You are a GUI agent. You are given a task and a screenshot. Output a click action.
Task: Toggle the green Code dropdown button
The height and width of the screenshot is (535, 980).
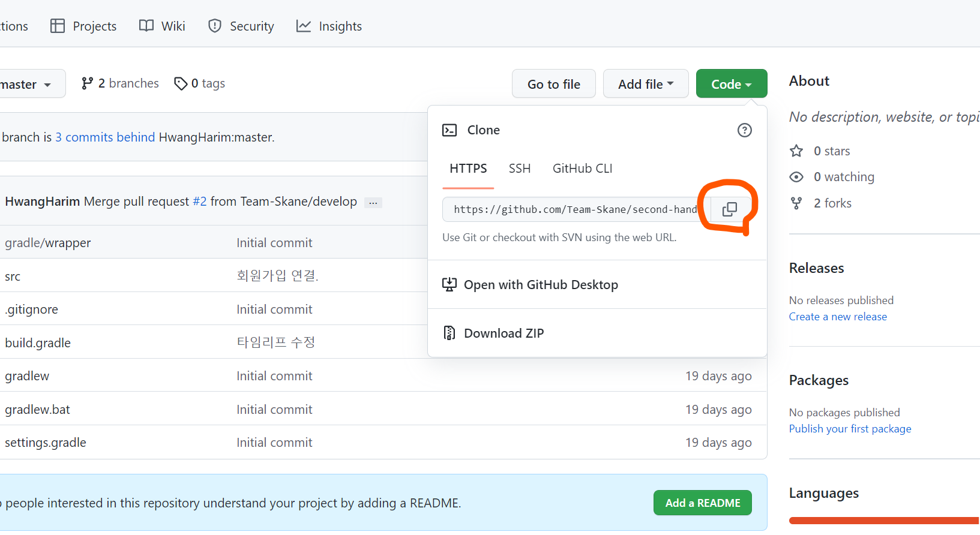(x=732, y=84)
